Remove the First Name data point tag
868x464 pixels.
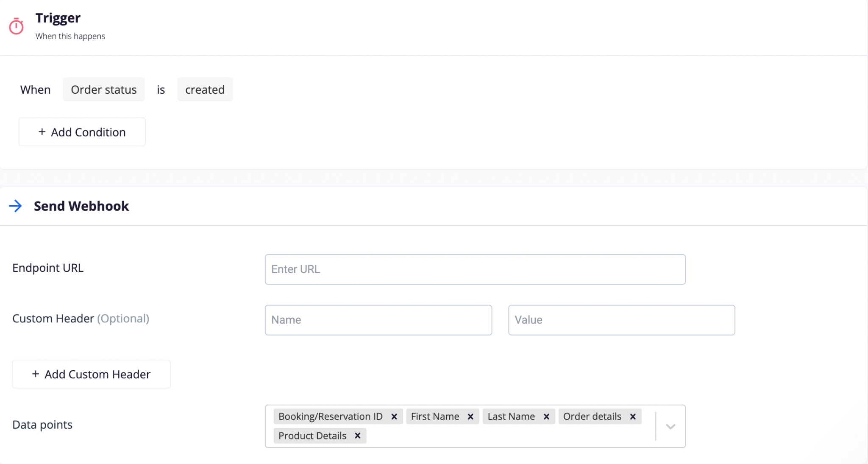[x=470, y=416]
